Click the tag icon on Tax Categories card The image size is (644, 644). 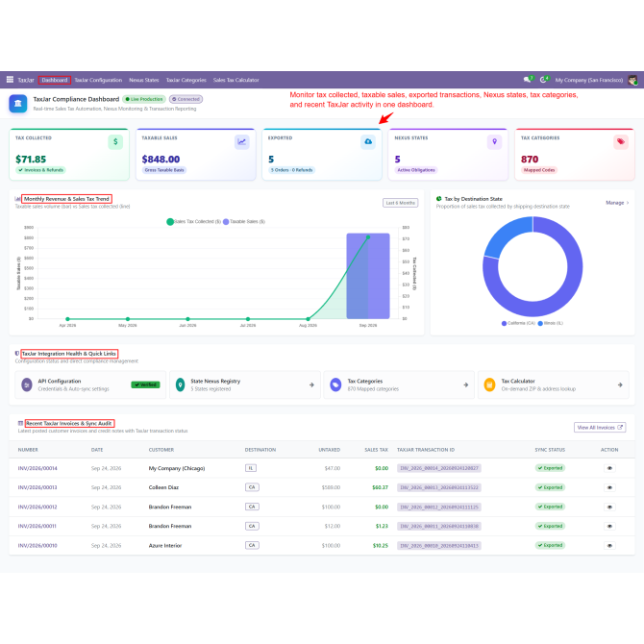[621, 141]
